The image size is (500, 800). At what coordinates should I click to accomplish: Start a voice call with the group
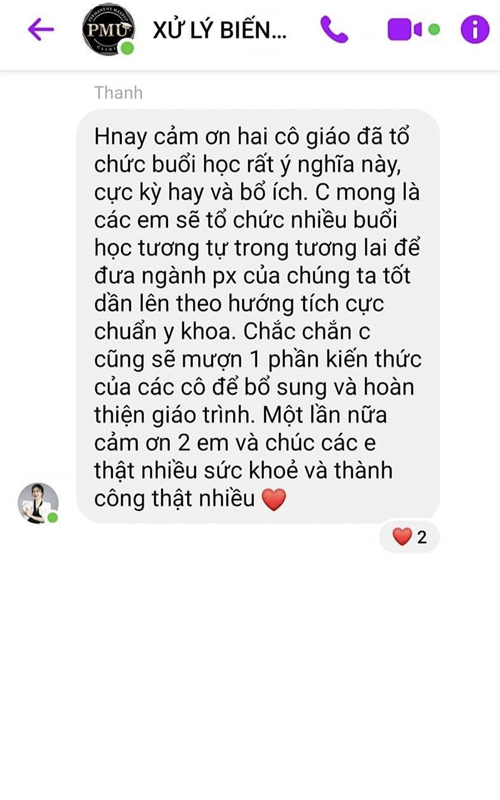point(334,30)
